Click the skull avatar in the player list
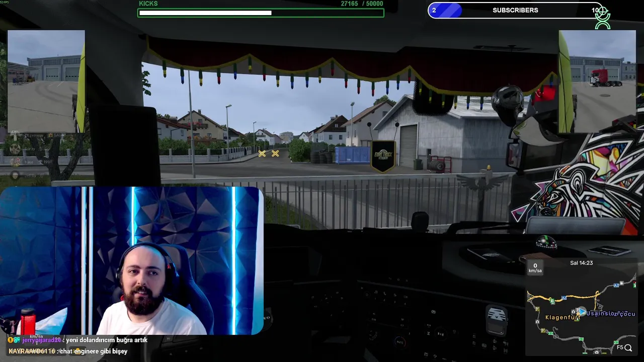The image size is (644, 362). 15,149
